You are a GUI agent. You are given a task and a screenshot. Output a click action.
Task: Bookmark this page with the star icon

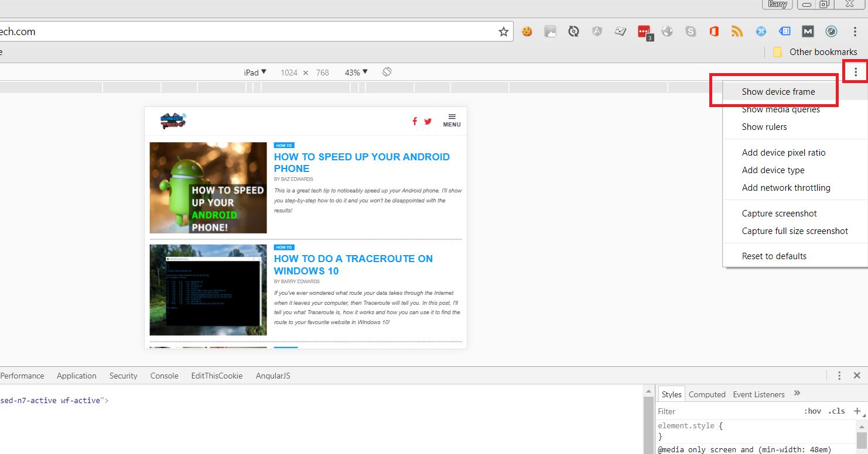(x=503, y=32)
